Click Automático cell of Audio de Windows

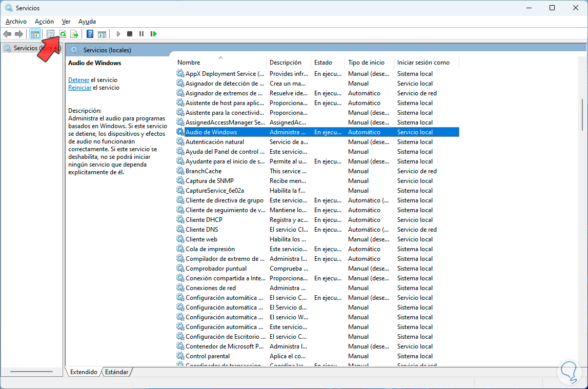(x=364, y=132)
